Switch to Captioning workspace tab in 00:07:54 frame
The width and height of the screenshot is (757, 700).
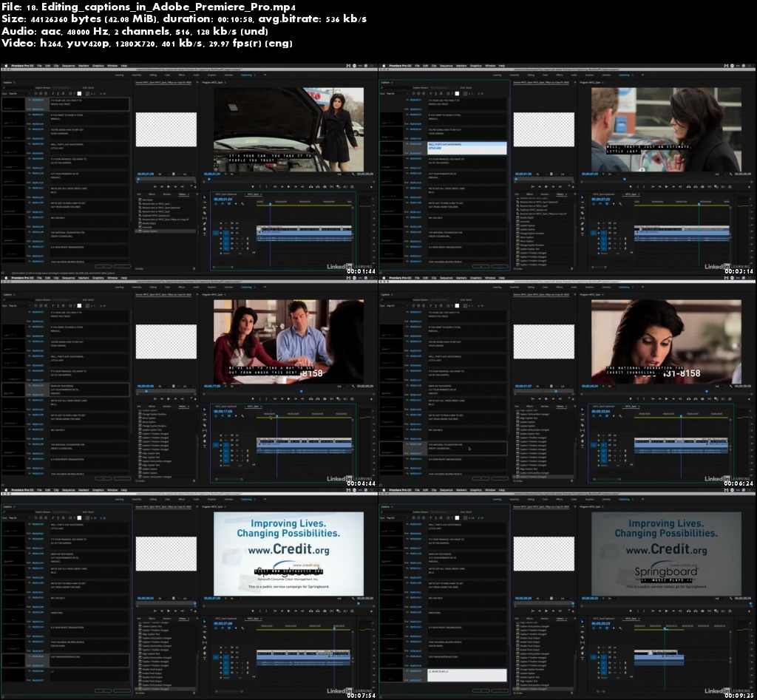(x=246, y=499)
